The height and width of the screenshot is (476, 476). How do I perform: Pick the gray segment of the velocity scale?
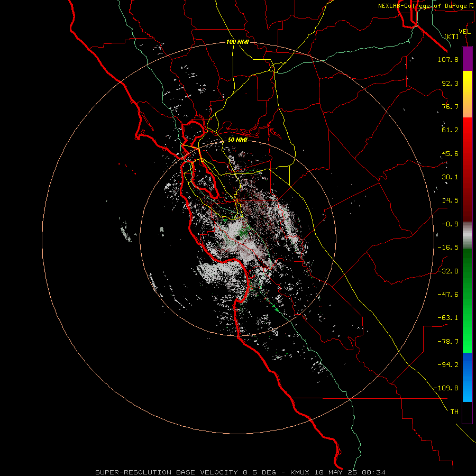click(x=467, y=234)
